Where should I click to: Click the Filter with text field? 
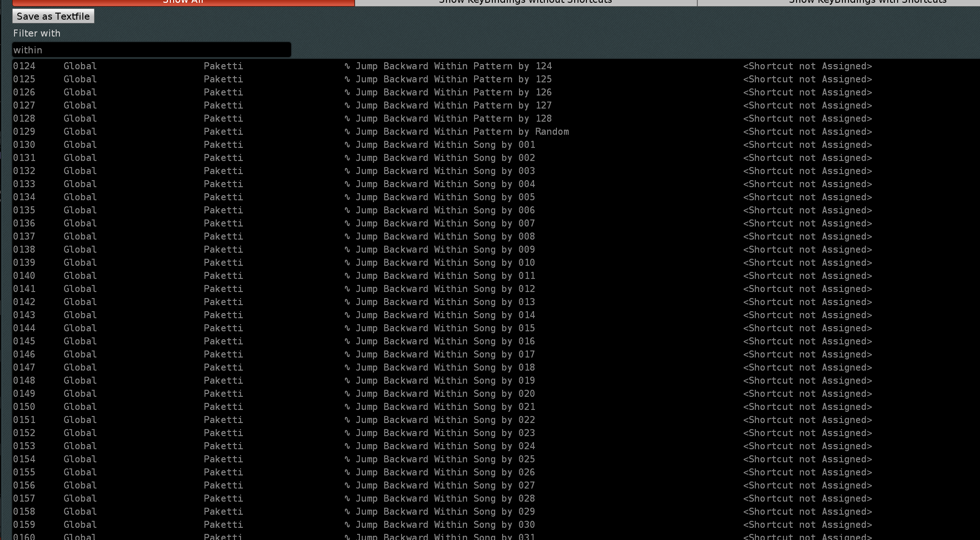(x=151, y=50)
